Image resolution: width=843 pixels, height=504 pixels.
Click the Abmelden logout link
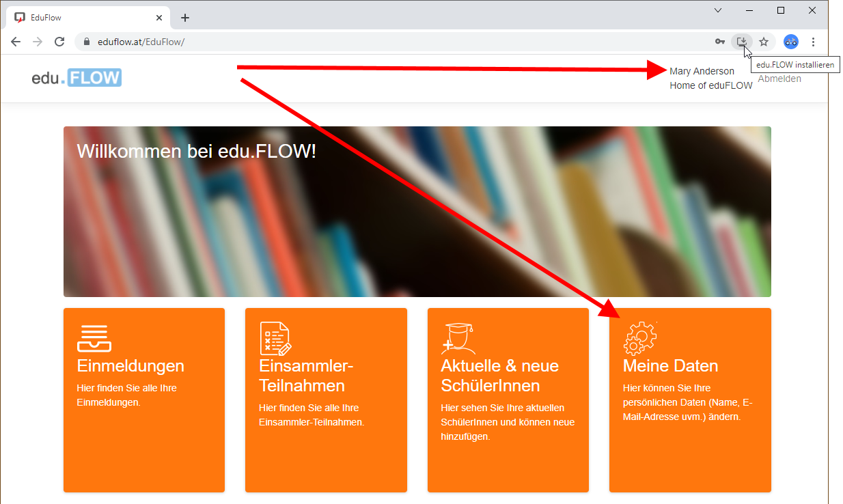point(779,79)
